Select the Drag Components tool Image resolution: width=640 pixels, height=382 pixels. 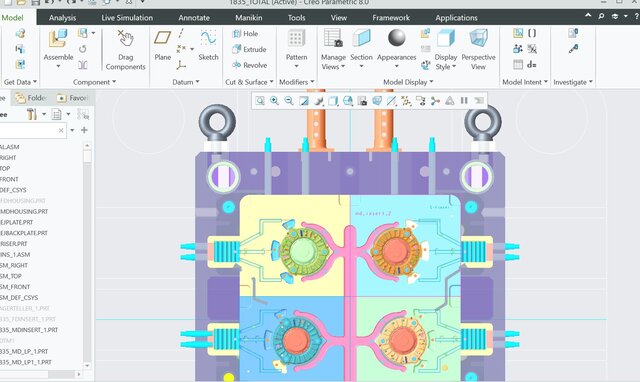pos(125,49)
